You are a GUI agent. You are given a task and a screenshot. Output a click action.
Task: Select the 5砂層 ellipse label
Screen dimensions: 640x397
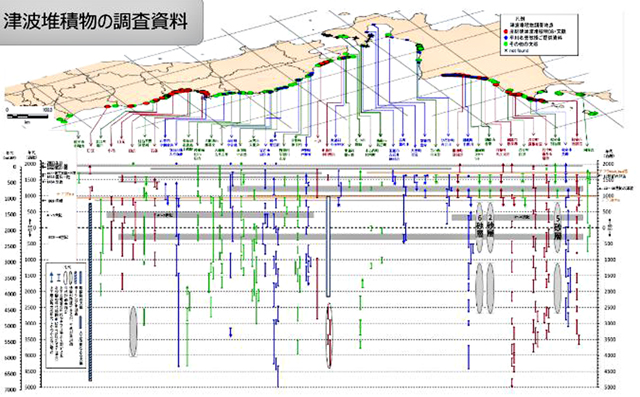[558, 228]
